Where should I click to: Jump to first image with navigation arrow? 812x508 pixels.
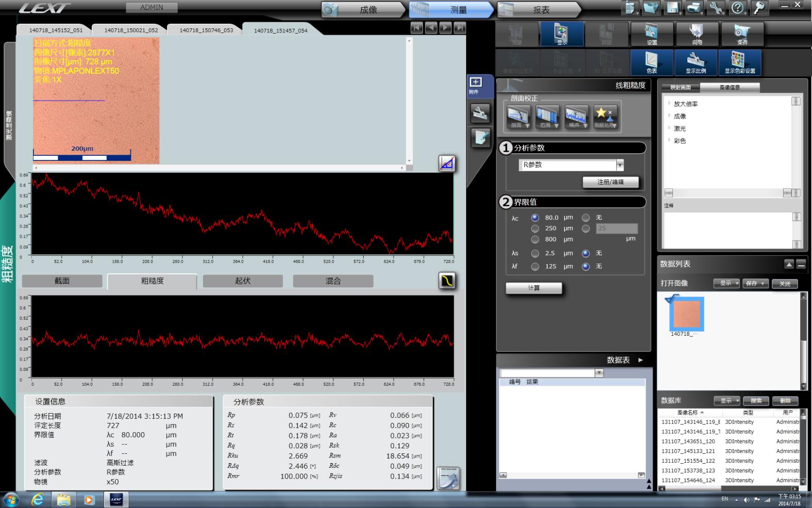pos(417,28)
